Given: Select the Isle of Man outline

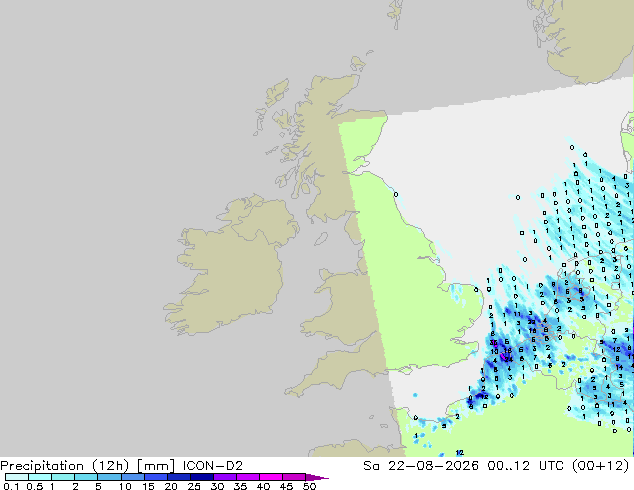Looking at the screenshot, I should (321, 239).
